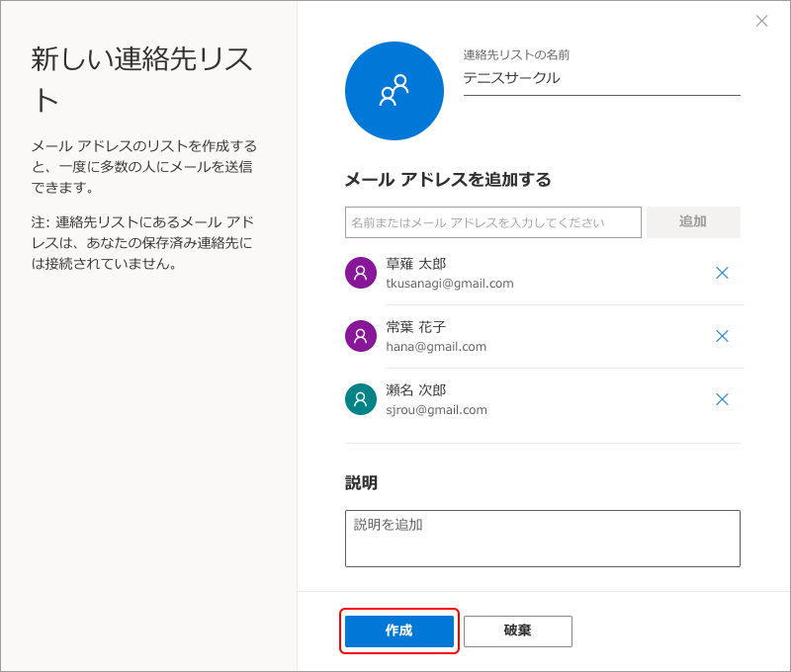The image size is (791, 672).
Task: Close the new contact list dialog
Action: [761, 21]
